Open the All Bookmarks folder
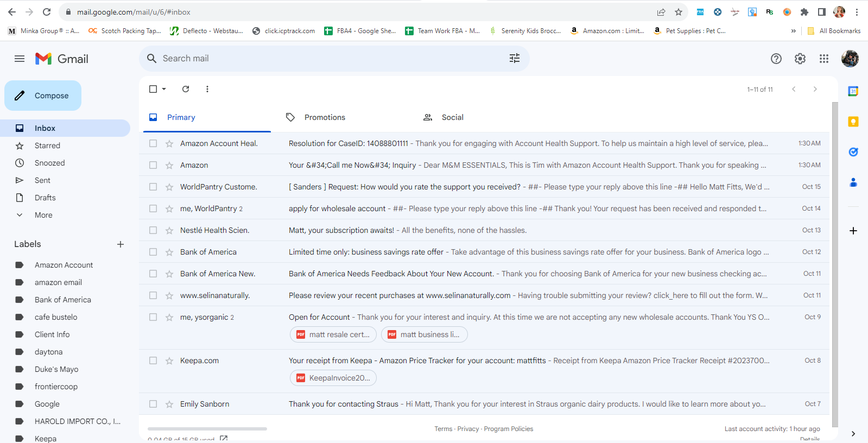 point(834,31)
